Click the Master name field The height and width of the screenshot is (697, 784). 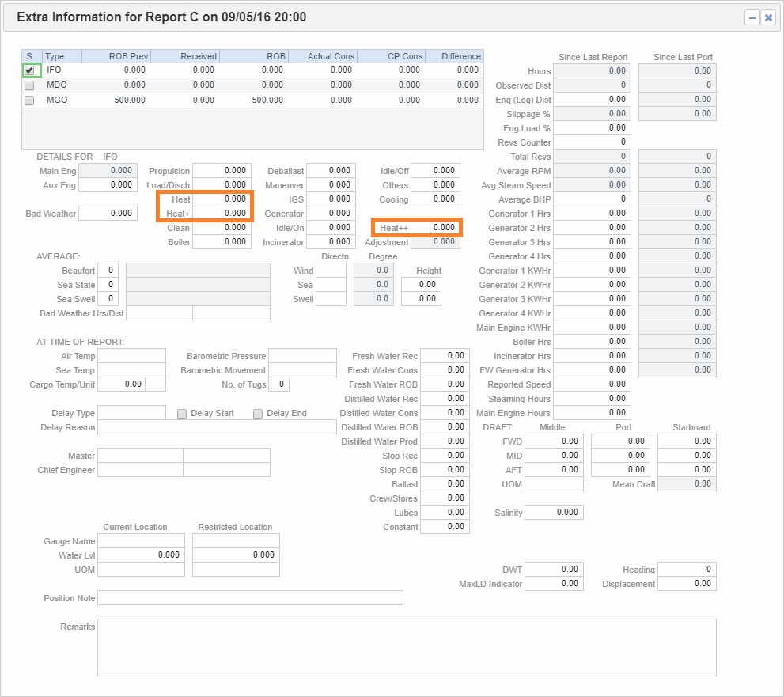point(139,456)
